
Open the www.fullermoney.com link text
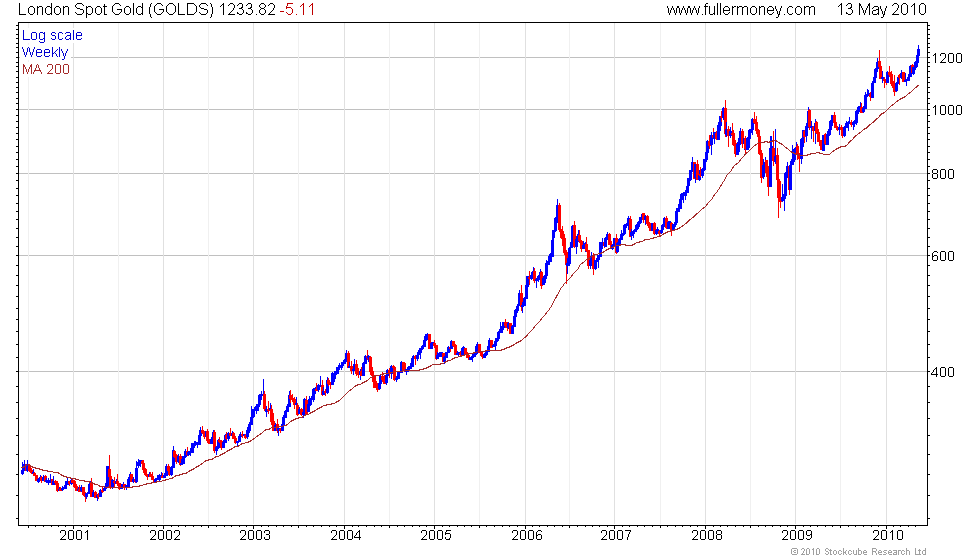click(741, 9)
